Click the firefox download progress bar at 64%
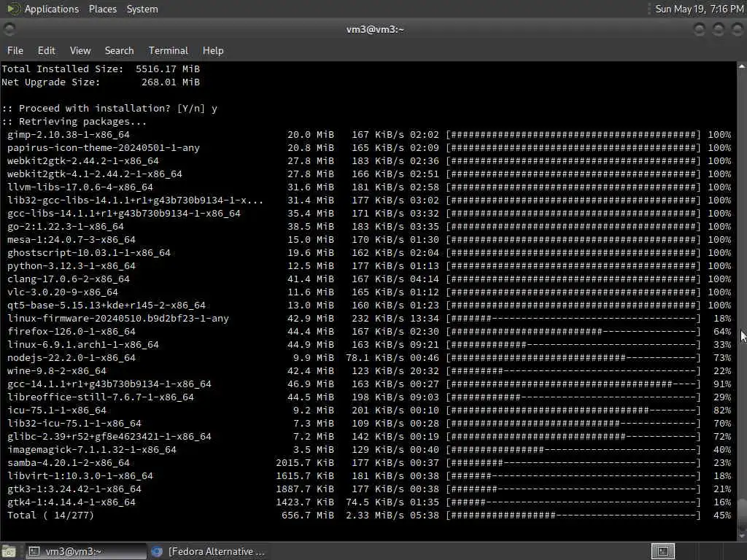Viewport: 747px width, 560px height. pos(573,332)
